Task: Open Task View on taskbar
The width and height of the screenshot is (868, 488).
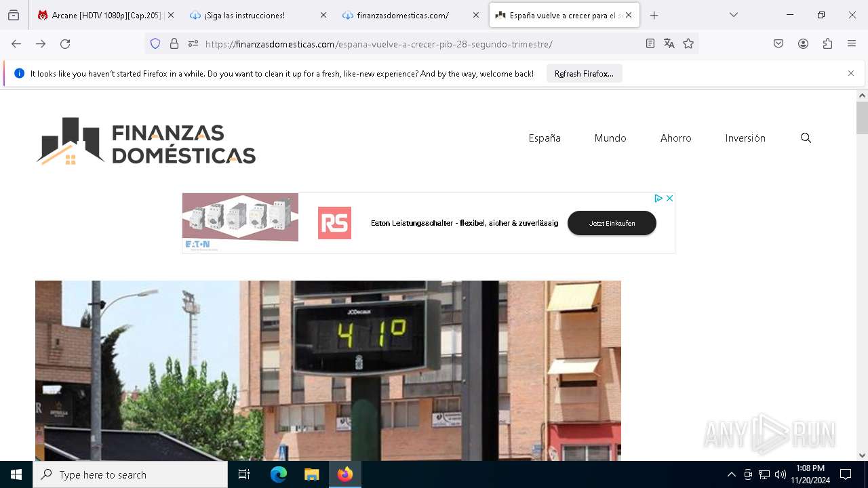Action: tap(244, 474)
